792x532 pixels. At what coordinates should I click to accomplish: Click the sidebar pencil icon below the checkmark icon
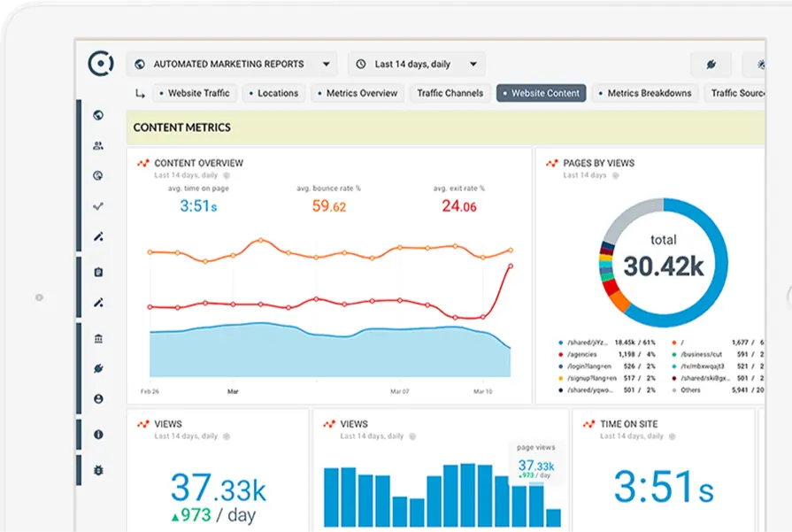coord(98,237)
